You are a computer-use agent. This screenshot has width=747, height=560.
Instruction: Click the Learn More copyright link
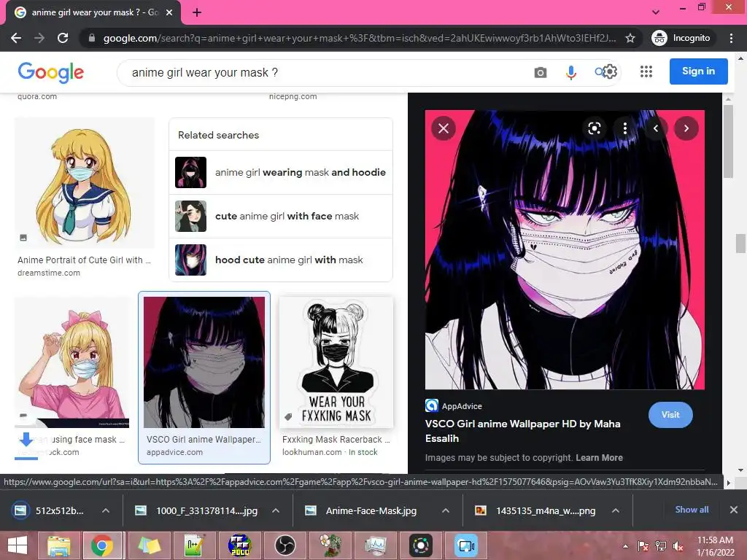tap(600, 458)
